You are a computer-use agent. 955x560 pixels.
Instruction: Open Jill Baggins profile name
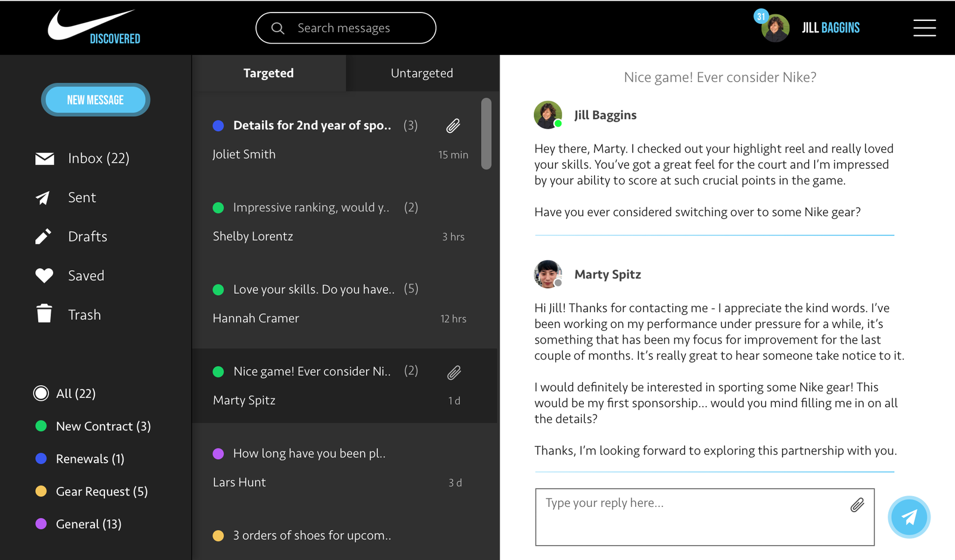(830, 28)
